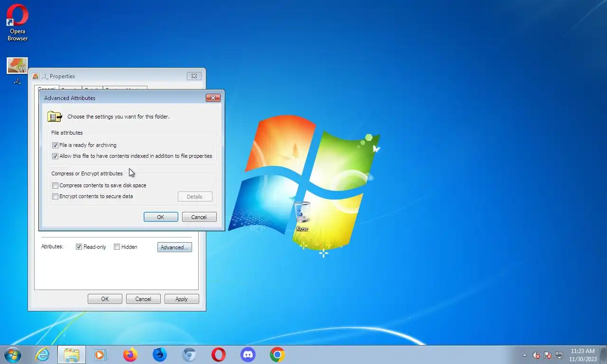Open the clock showing 11:23 AM
Viewport: 607px width, 364px height.
tap(583, 355)
